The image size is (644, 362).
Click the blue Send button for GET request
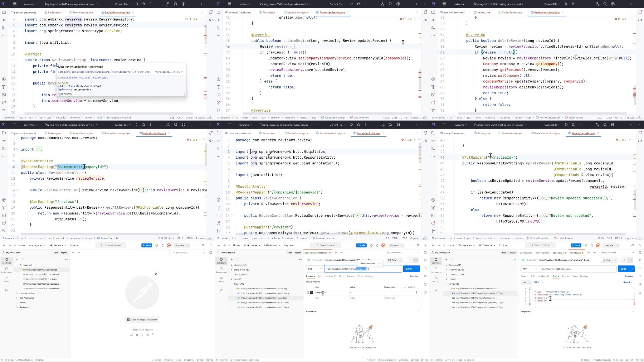409,269
